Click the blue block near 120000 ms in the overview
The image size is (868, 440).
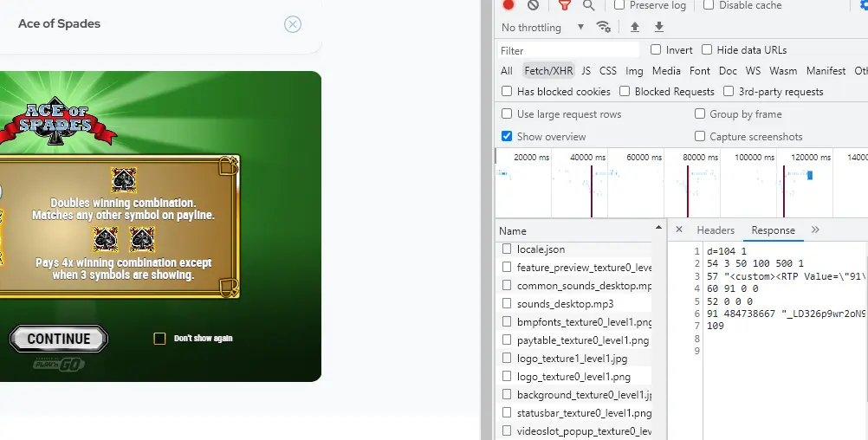[810, 175]
